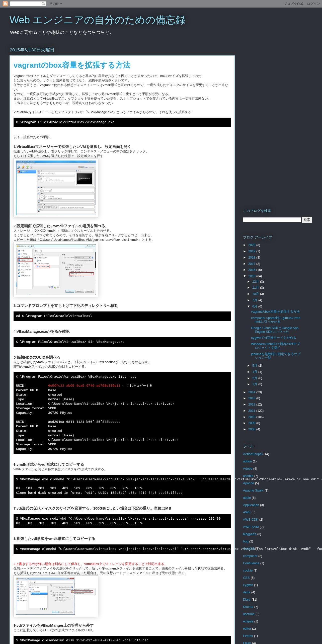Expand the 12月 archive month
Screen dimensions: 322x644
(249, 282)
